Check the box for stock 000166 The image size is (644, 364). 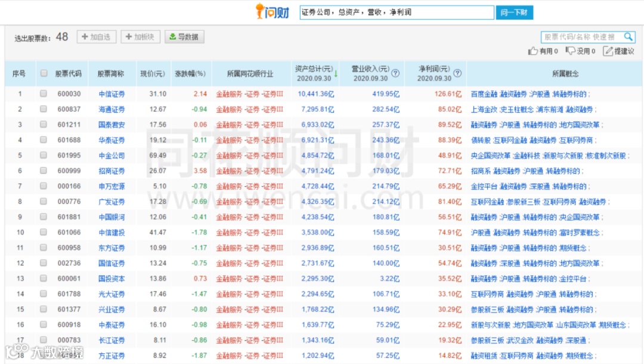click(44, 186)
